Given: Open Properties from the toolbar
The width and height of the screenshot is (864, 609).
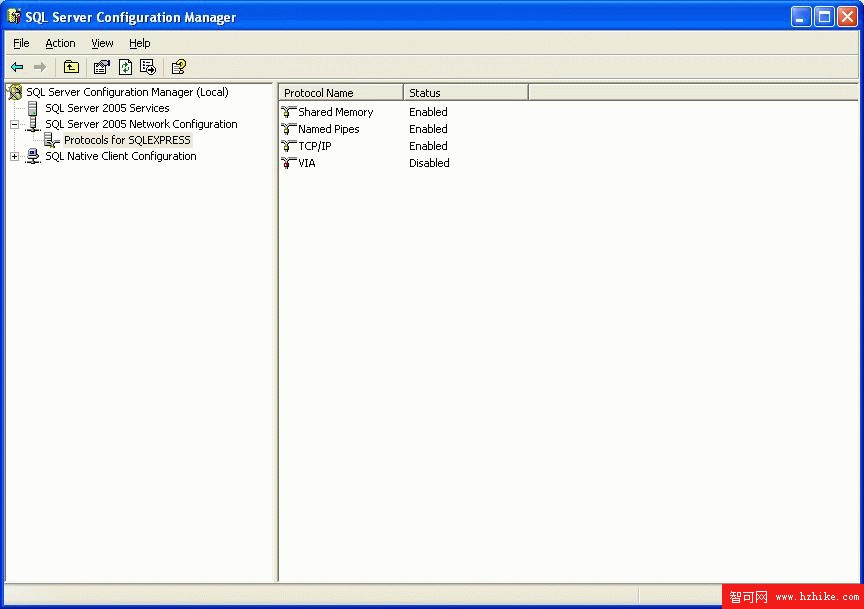Looking at the screenshot, I should coord(101,67).
